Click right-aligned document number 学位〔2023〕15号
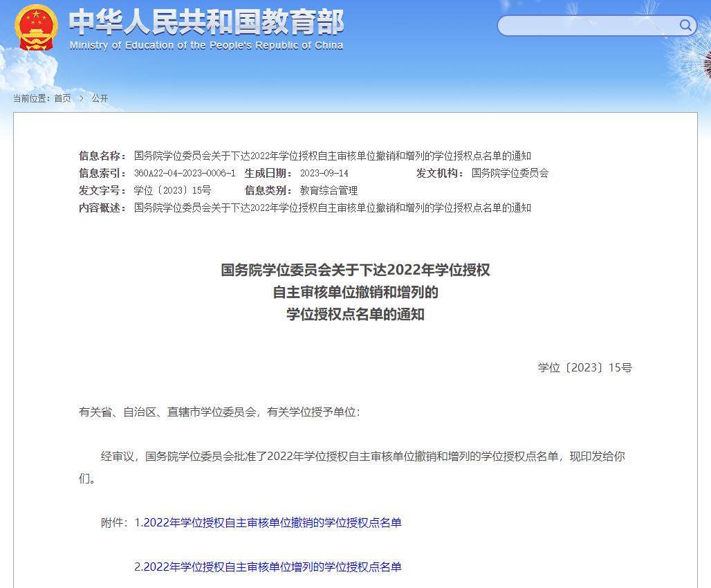The width and height of the screenshot is (711, 588). tap(585, 367)
